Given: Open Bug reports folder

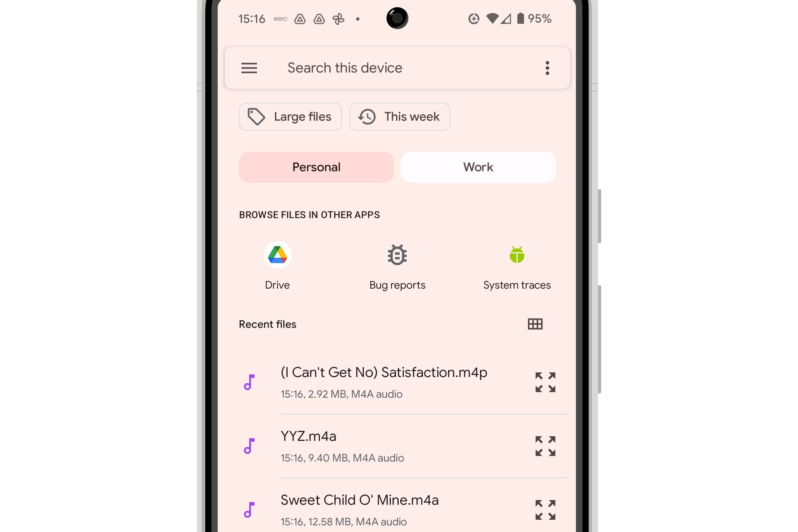Looking at the screenshot, I should [x=397, y=267].
